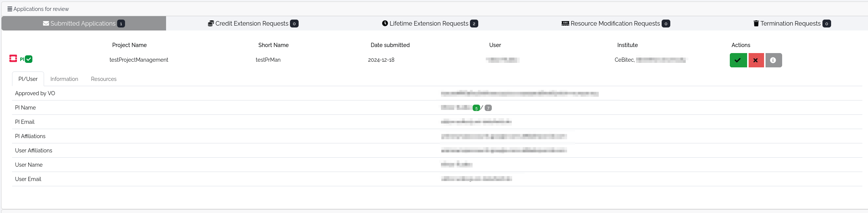Decline application with the red X button
Viewport: 868px width, 213px height.
[x=756, y=60]
